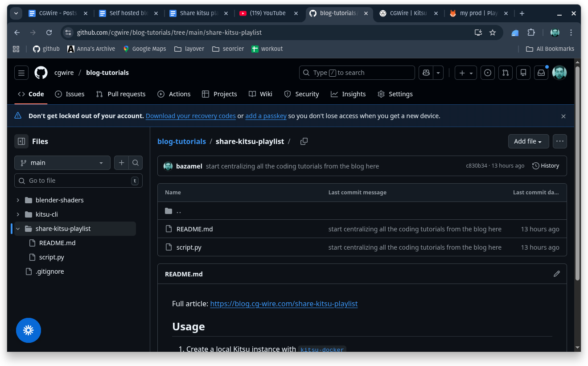Open the Pull requests tab
The height and width of the screenshot is (366, 588).
pos(121,94)
